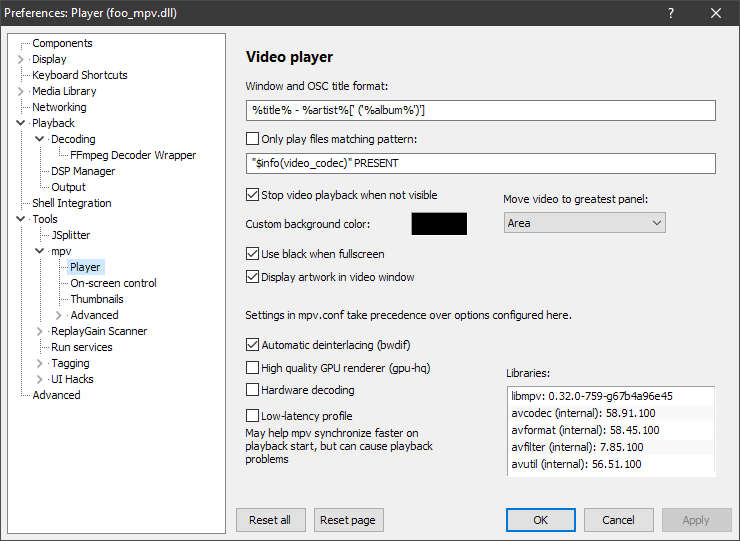Viewport: 740px width, 541px height.
Task: Toggle Hardware decoding checkbox
Action: [252, 390]
